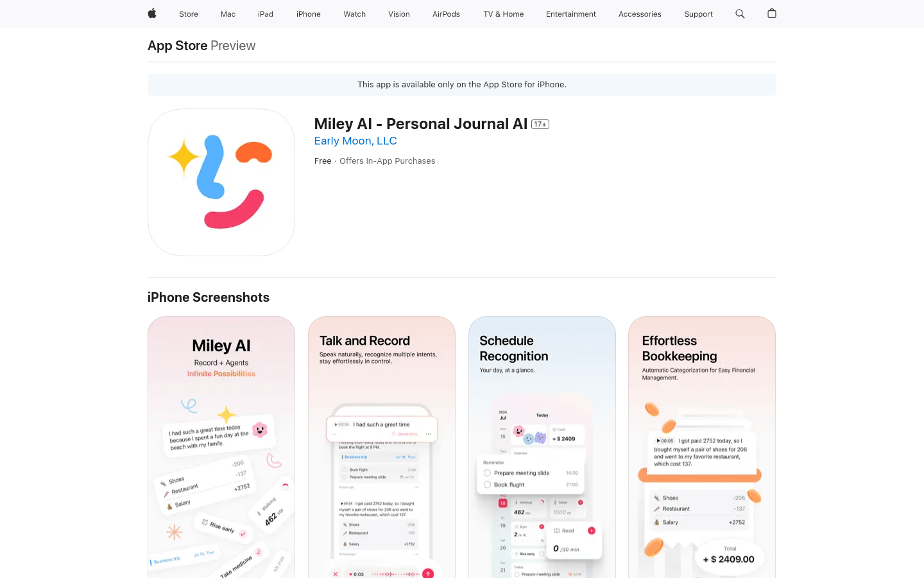Open the AirPods menu item

pos(446,14)
